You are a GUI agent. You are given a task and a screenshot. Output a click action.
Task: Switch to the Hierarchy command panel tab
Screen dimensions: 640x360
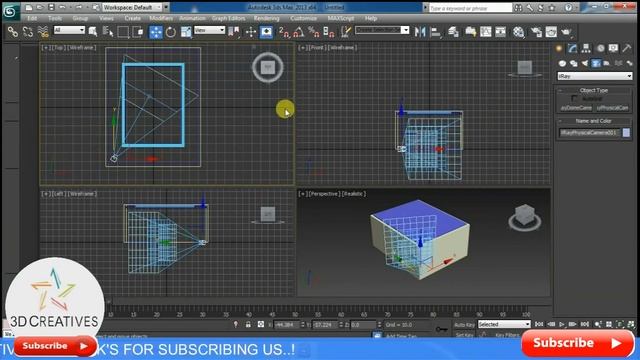pos(586,49)
